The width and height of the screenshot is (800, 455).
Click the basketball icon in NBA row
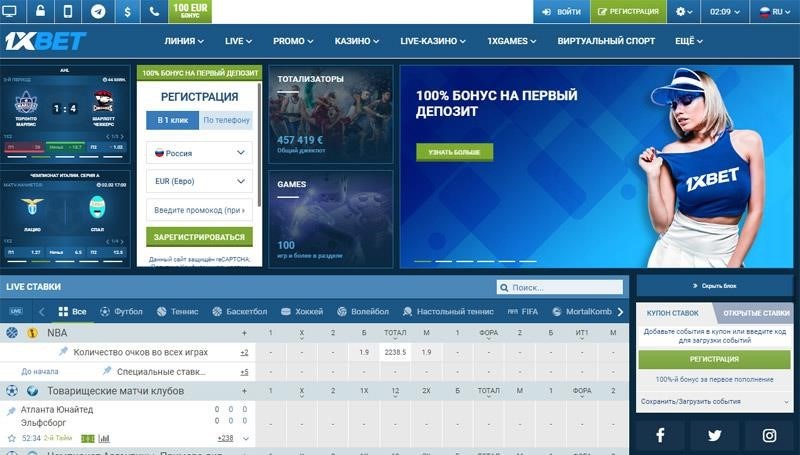click(x=12, y=333)
